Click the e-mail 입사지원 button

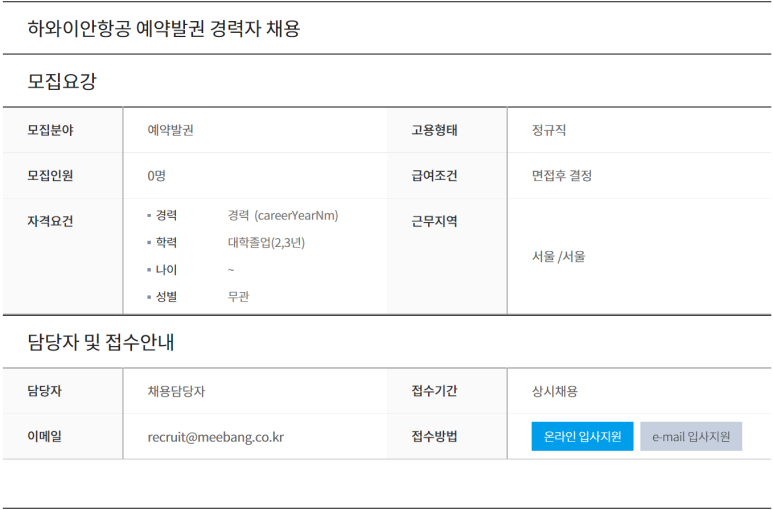pyautogui.click(x=691, y=437)
